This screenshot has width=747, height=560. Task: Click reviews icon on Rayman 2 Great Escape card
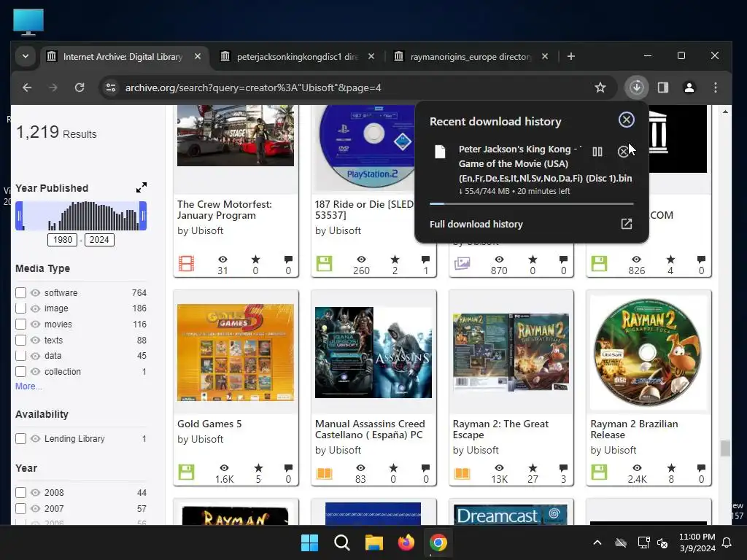click(x=563, y=468)
